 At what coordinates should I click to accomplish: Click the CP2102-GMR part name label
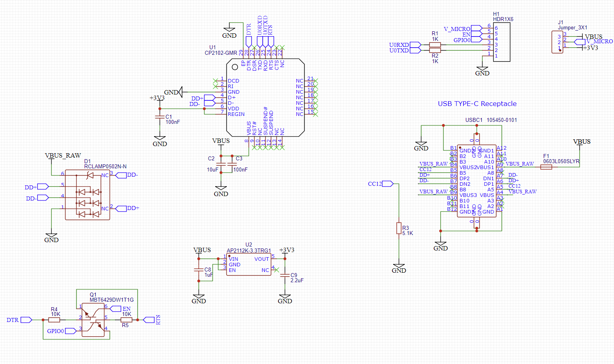pos(221,53)
